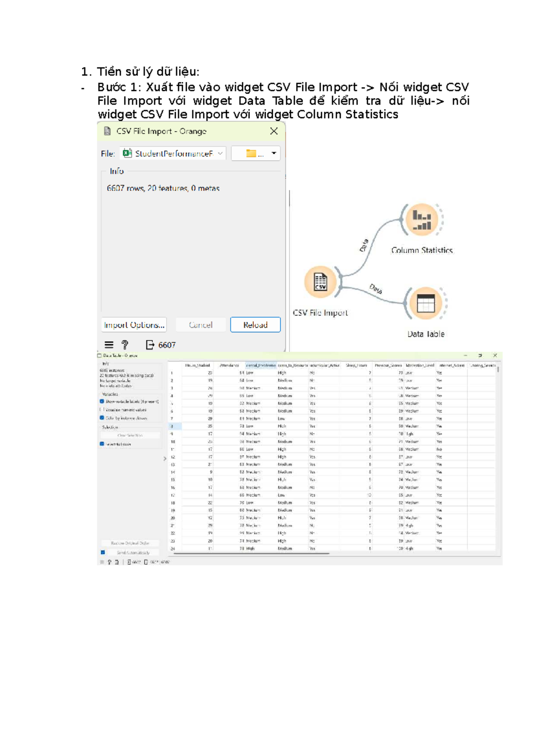535x756 pixels.
Task: Toggle Select full rows checkbox
Action: (102, 444)
